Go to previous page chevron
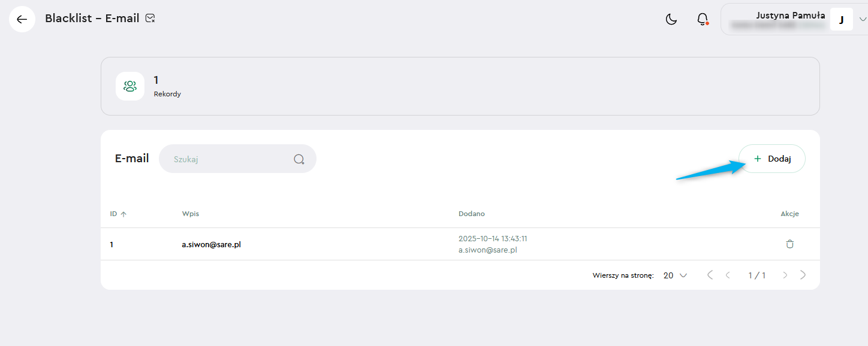 pos(728,275)
